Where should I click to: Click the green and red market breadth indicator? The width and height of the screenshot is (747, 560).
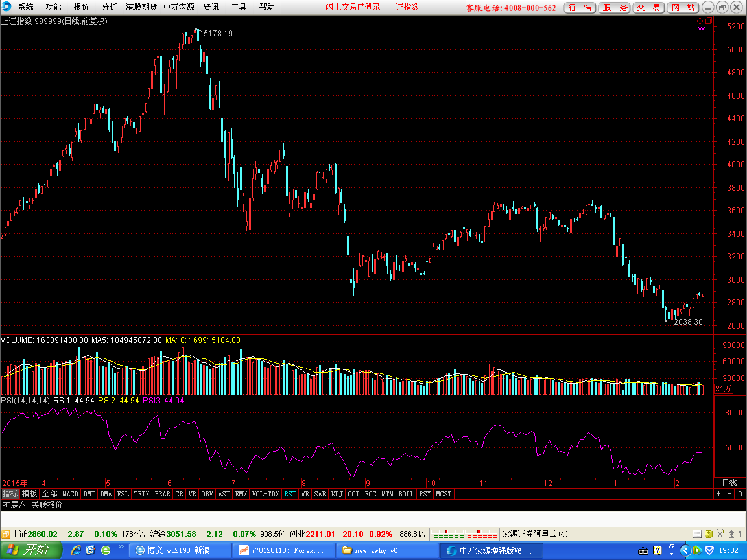[465, 534]
